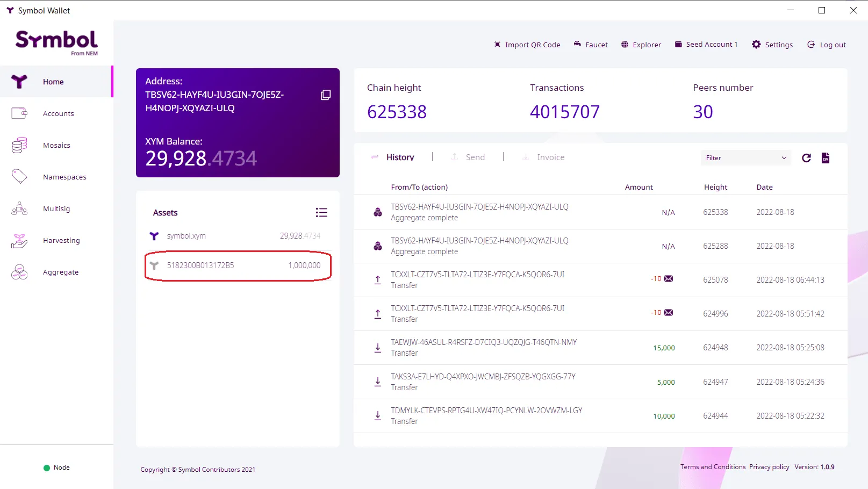Go to the Mosaics page
Screen dimensions: 868x489
pos(56,146)
